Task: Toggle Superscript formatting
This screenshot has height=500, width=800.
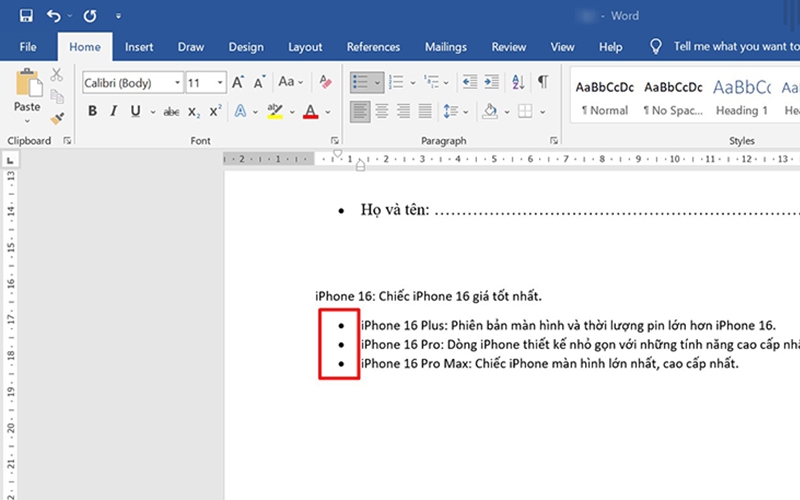Action: pyautogui.click(x=215, y=111)
